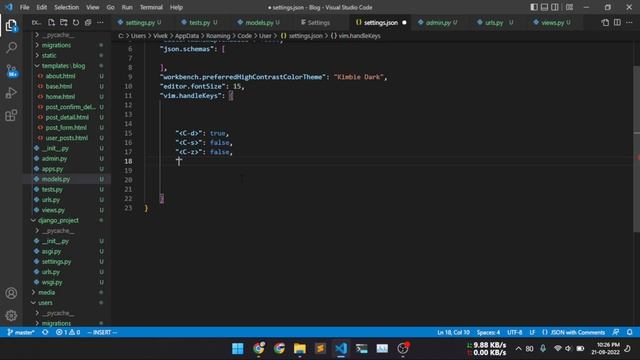The height and width of the screenshot is (360, 640).
Task: Open user_posts.html in the explorer
Action: pyautogui.click(x=67, y=138)
